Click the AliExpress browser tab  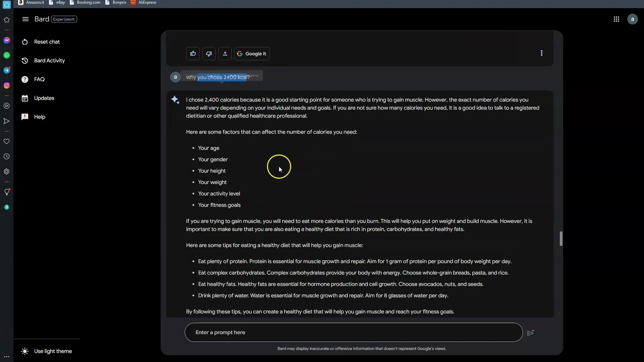click(147, 3)
